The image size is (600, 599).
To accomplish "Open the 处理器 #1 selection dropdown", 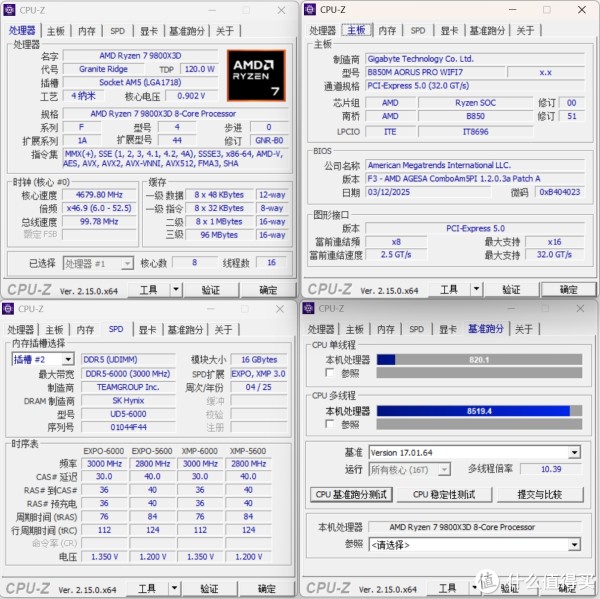I will point(126,263).
